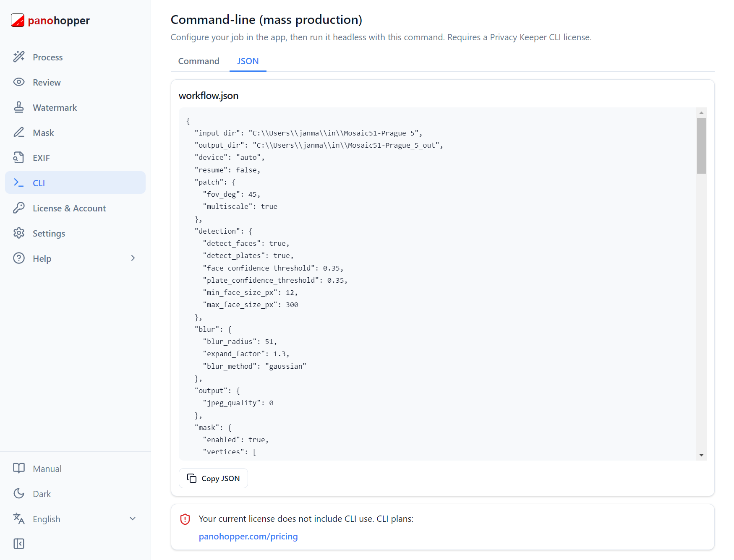This screenshot has height=560, width=734.
Task: Toggle the Dark theme label
Action: 42,494
